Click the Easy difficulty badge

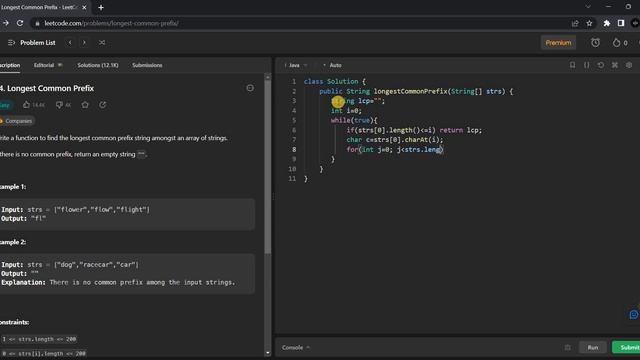(x=5, y=105)
